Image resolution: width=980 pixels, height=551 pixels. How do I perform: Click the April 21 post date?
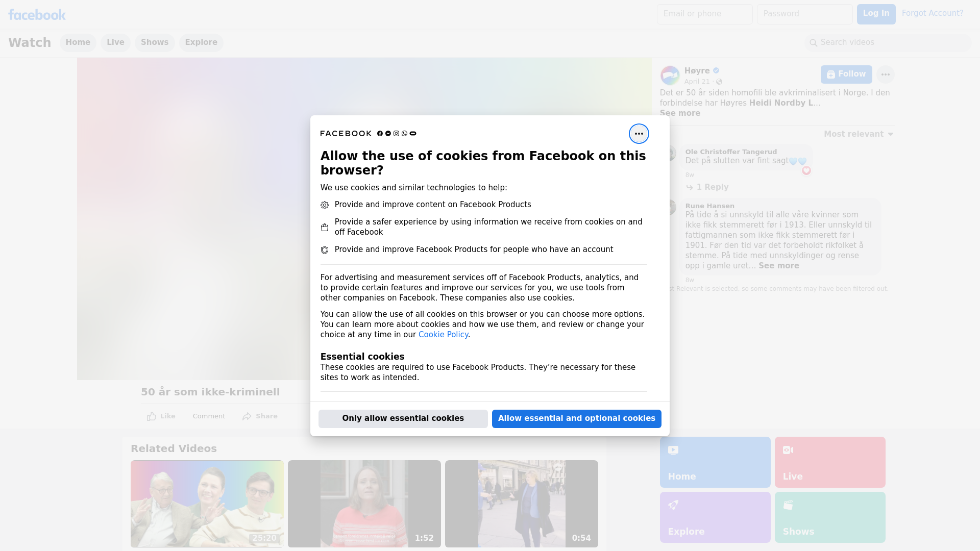[x=697, y=82]
